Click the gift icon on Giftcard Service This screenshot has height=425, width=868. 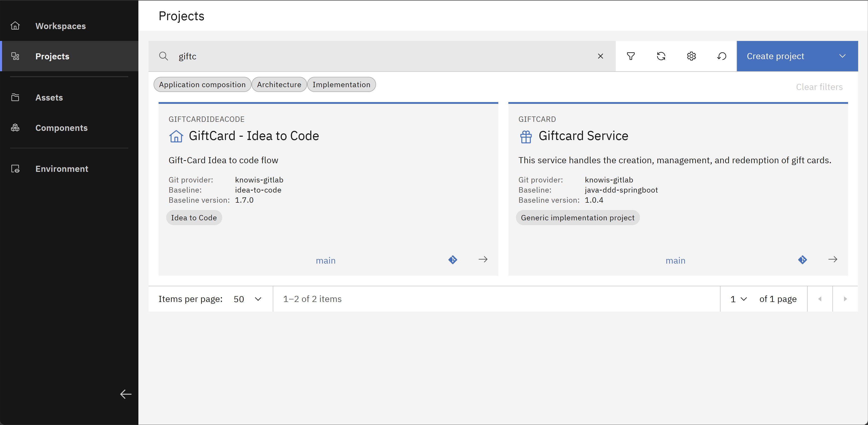(526, 136)
